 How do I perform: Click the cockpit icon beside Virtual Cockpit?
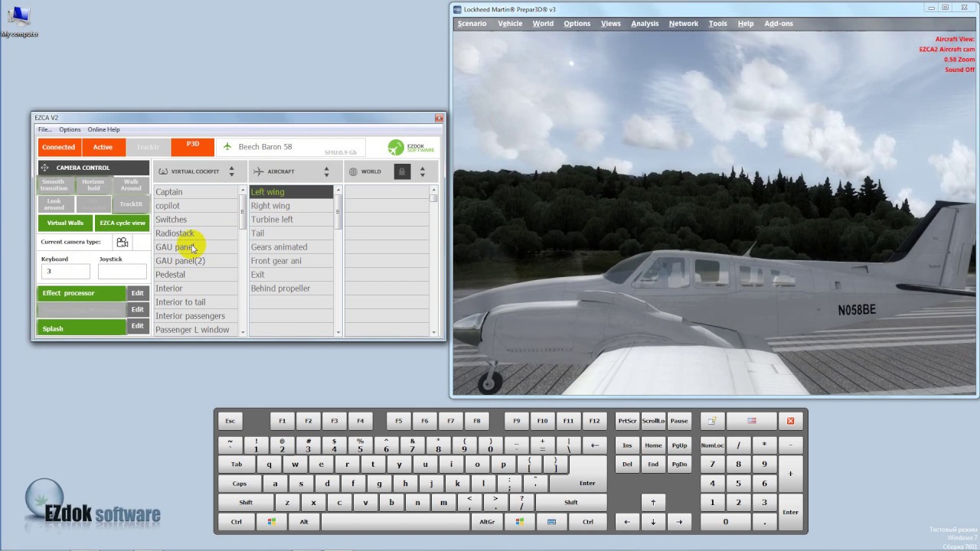[163, 171]
